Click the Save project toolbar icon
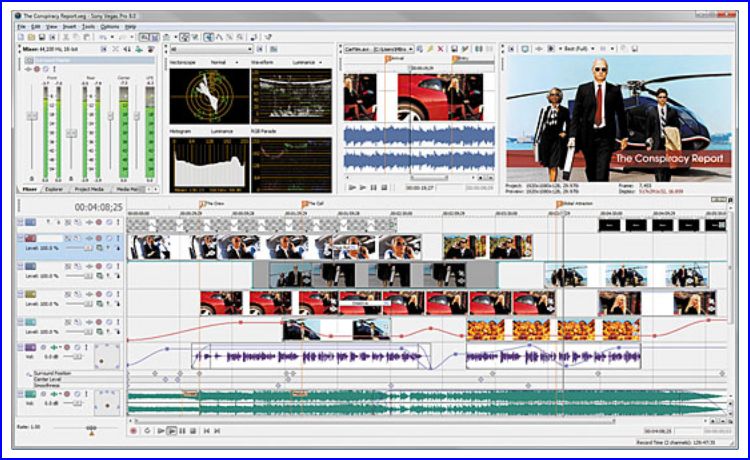The height and width of the screenshot is (460, 750). [43, 36]
